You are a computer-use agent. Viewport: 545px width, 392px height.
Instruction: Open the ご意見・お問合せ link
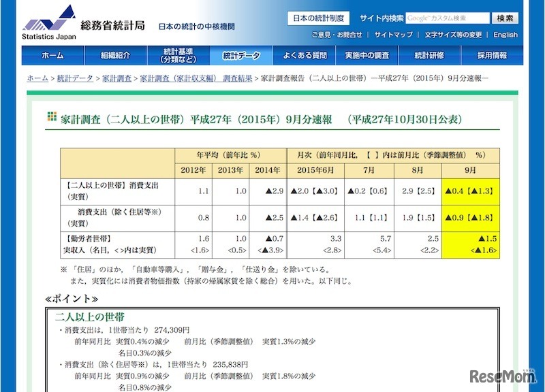click(337, 35)
